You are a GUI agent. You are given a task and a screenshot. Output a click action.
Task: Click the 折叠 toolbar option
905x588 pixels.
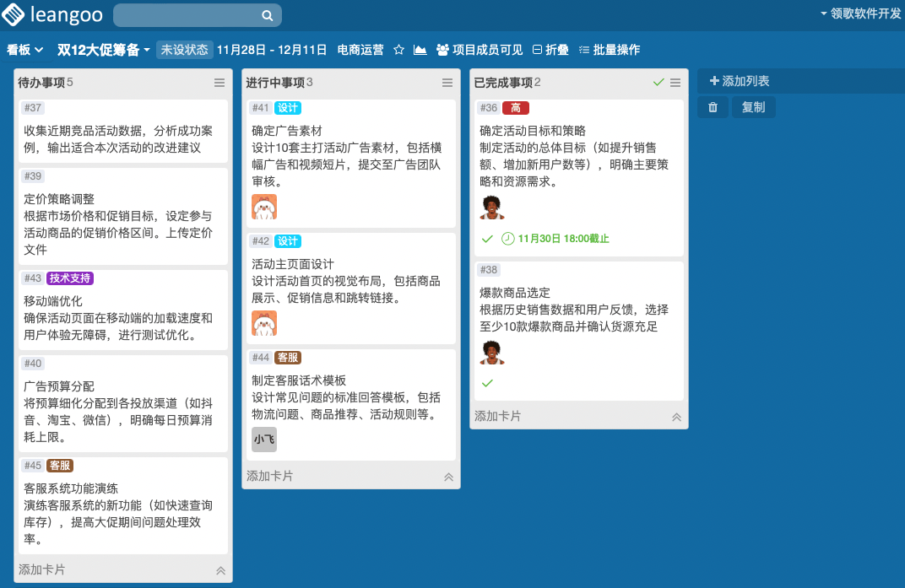550,50
